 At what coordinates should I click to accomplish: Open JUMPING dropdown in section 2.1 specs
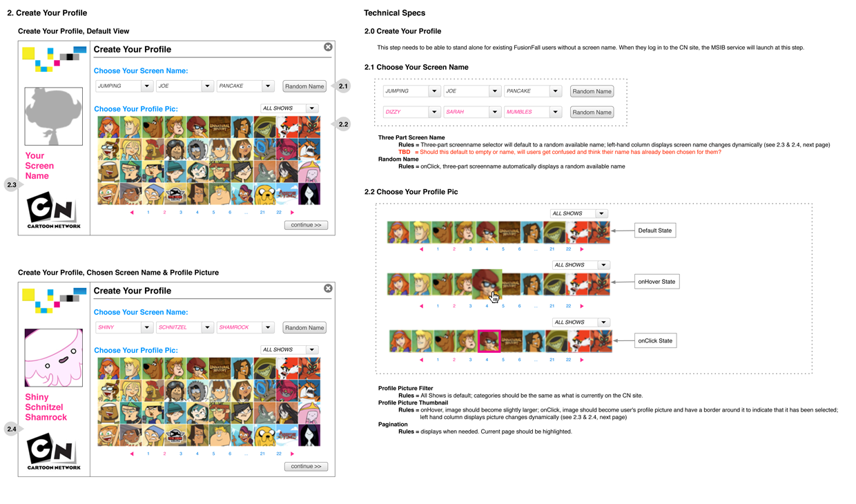click(x=434, y=91)
